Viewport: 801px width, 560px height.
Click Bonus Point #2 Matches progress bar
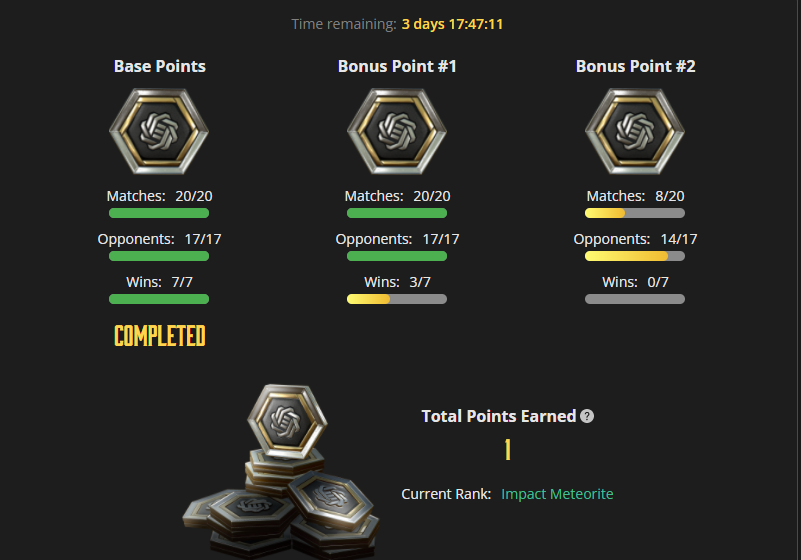pyautogui.click(x=635, y=213)
